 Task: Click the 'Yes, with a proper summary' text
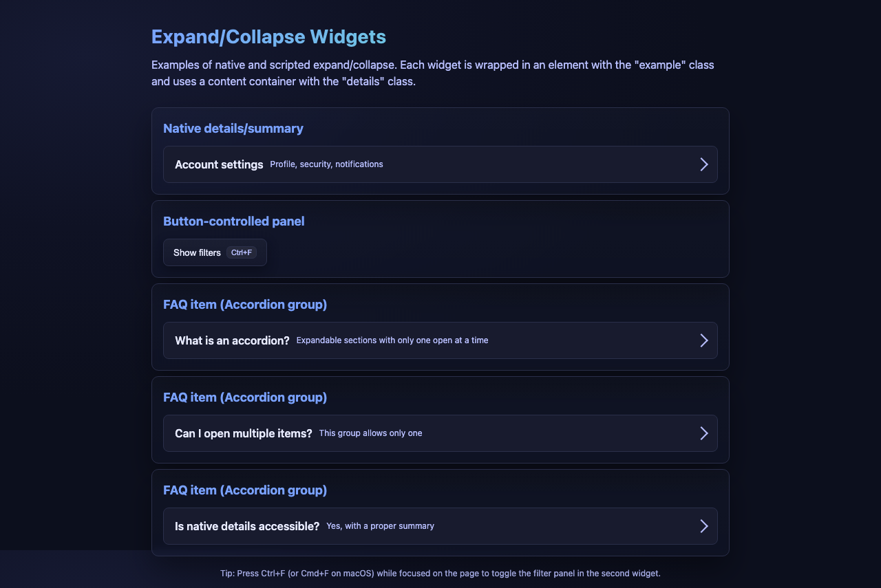(x=380, y=525)
